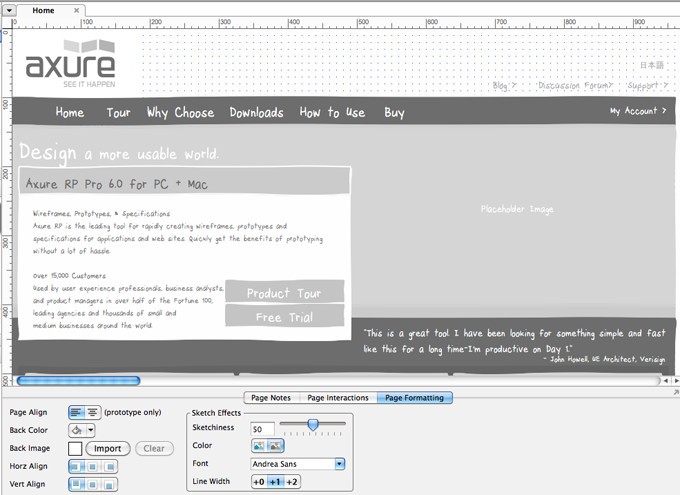Select the John Howell testimonial quote
The image size is (680, 495).
[514, 345]
